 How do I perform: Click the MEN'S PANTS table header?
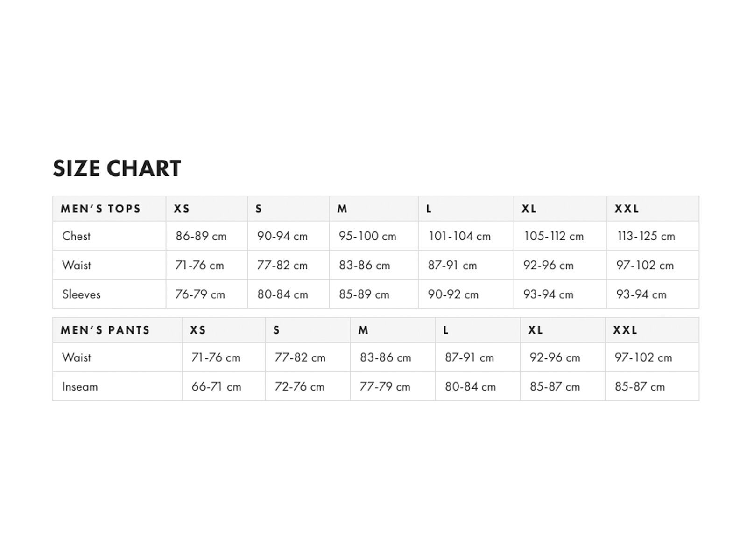pyautogui.click(x=105, y=330)
